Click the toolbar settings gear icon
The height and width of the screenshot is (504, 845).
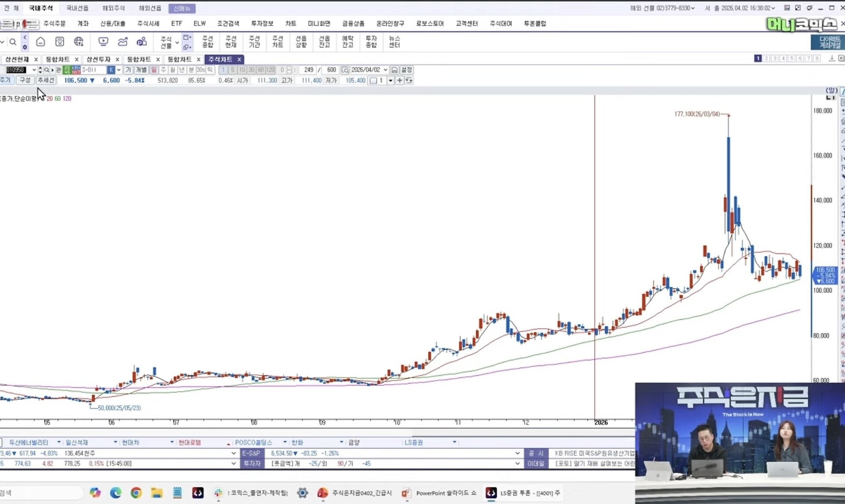click(25, 47)
